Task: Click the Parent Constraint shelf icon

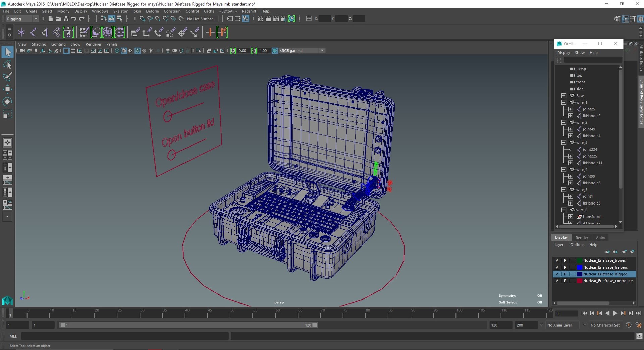Action: coord(135,33)
